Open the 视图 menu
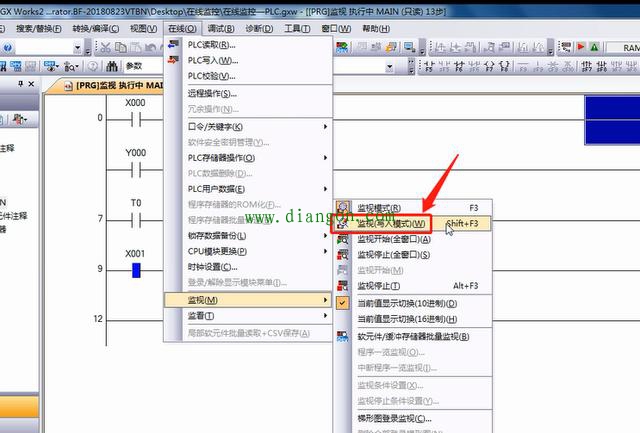The width and height of the screenshot is (640, 433). (143, 29)
